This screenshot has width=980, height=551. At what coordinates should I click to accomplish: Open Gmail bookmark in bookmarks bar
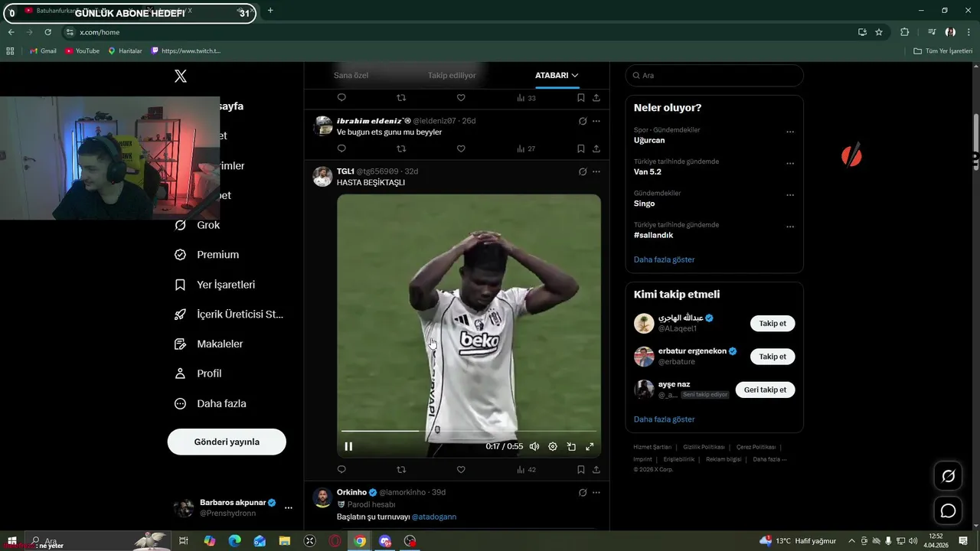pyautogui.click(x=43, y=51)
